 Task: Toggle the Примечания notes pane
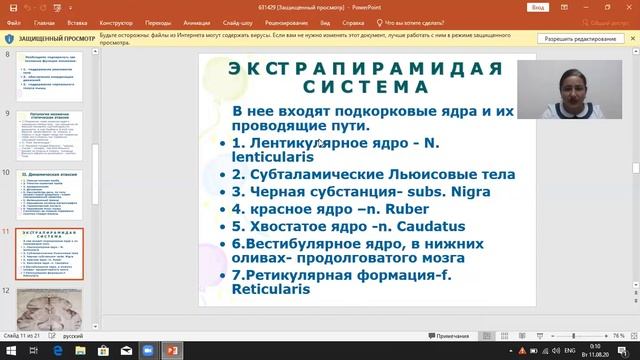(x=449, y=336)
